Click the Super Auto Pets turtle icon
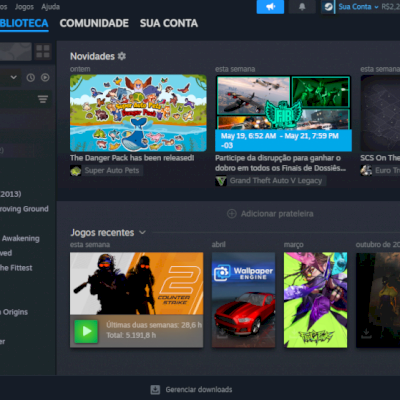Screen dimensions: 400x400 [x=76, y=171]
